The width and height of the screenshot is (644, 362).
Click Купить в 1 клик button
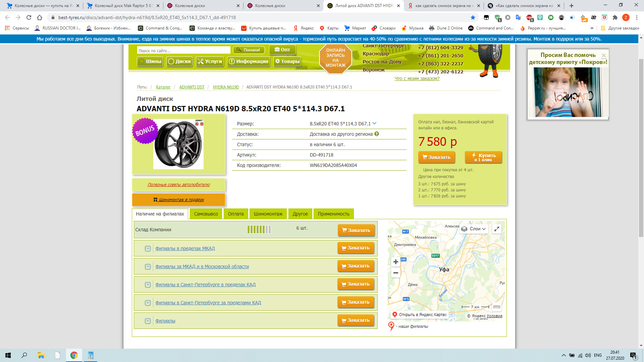(483, 157)
